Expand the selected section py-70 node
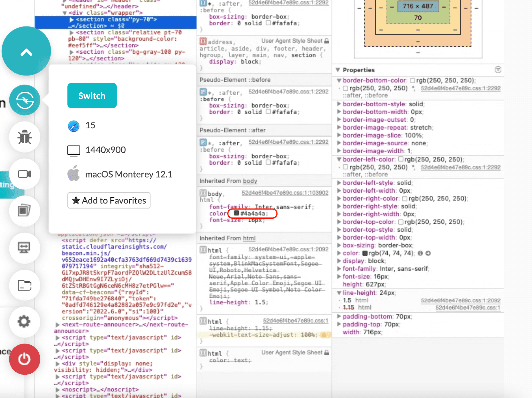The height and width of the screenshot is (398, 532). (x=72, y=20)
